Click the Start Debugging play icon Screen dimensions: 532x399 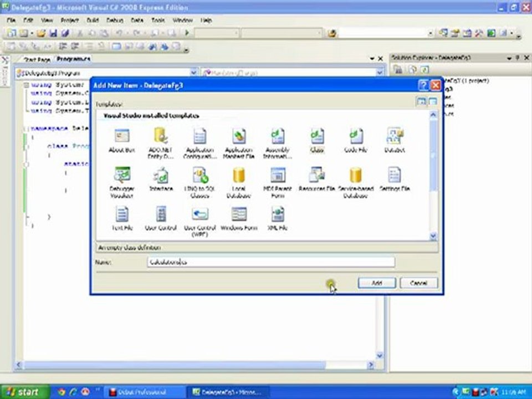pos(187,33)
